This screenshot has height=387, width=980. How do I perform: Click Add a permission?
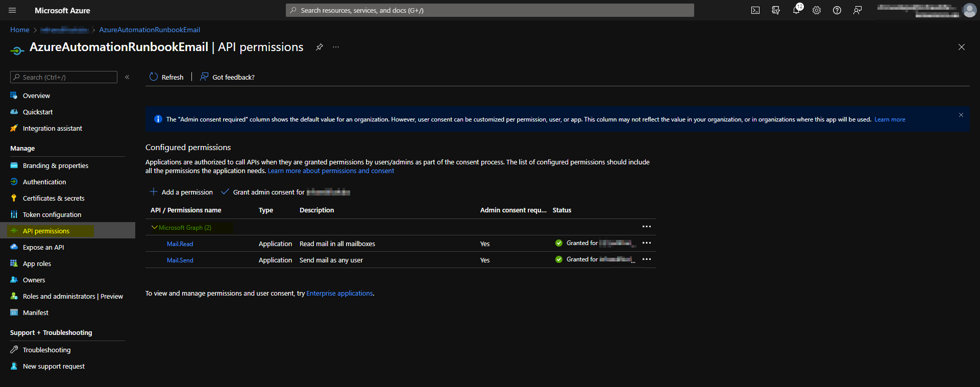181,192
